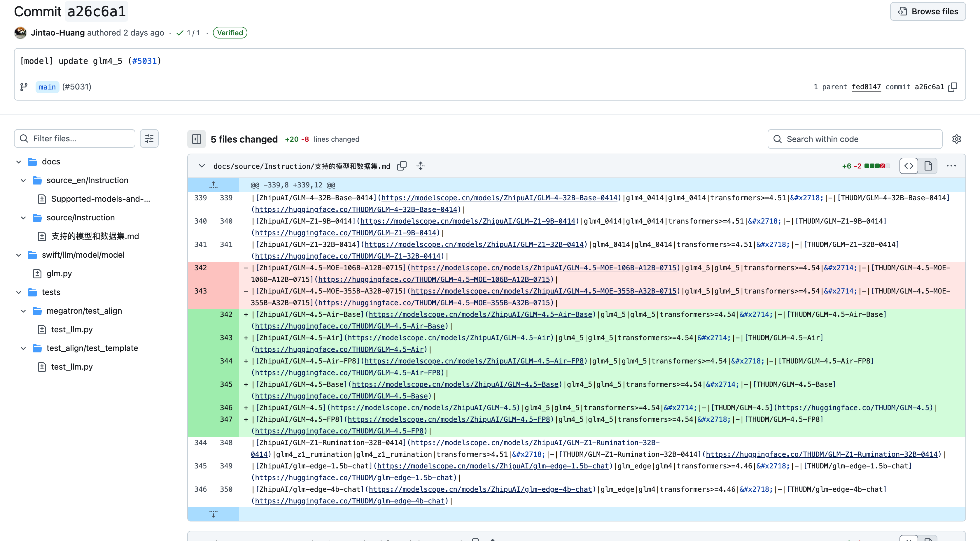Copy the docs markdown file path

point(402,166)
